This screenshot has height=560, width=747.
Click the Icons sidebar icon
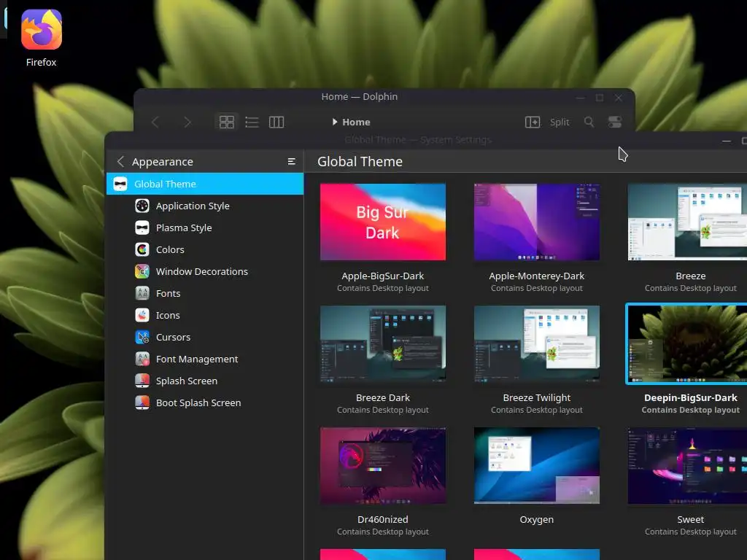pos(142,315)
